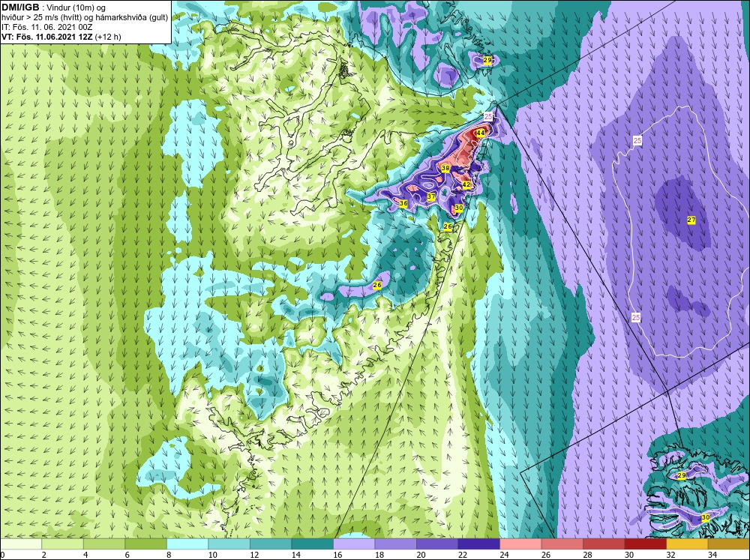
Task: Pick the 18–20 m/s purple legend swatch
Action: pyautogui.click(x=395, y=544)
